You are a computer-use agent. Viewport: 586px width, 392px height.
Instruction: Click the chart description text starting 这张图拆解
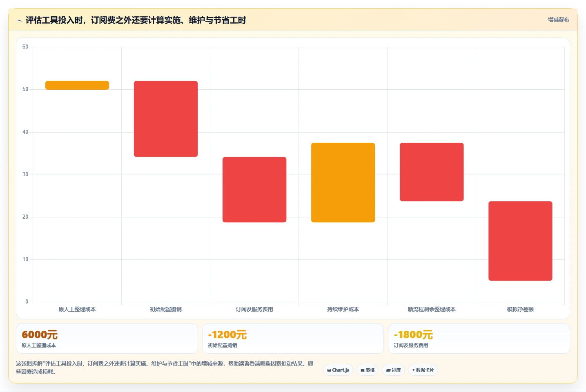pyautogui.click(x=165, y=368)
